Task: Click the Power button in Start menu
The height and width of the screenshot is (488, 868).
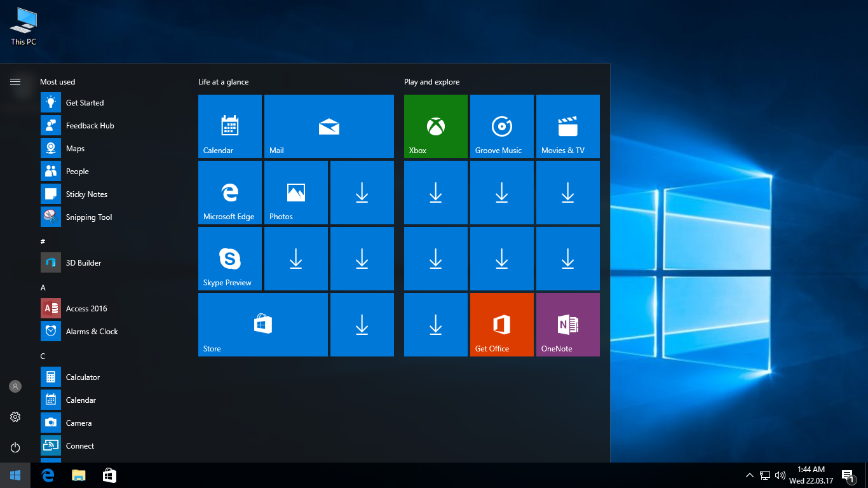Action: point(15,447)
